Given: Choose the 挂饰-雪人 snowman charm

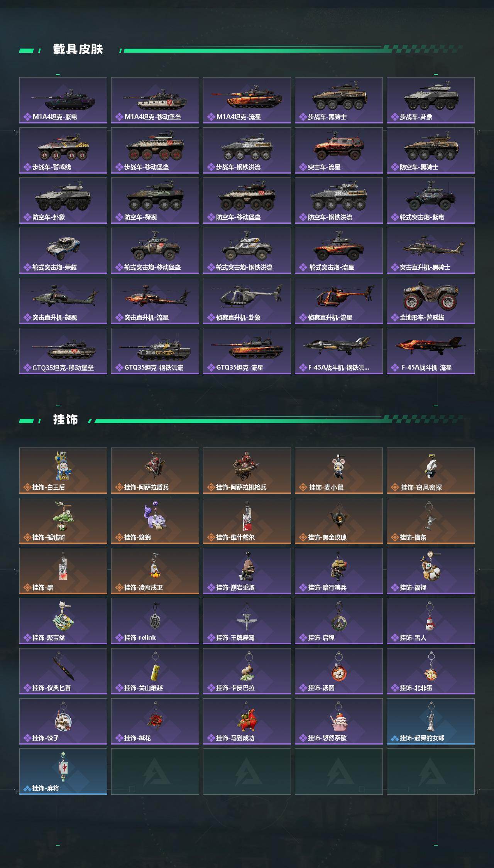Looking at the screenshot, I should [x=431, y=621].
